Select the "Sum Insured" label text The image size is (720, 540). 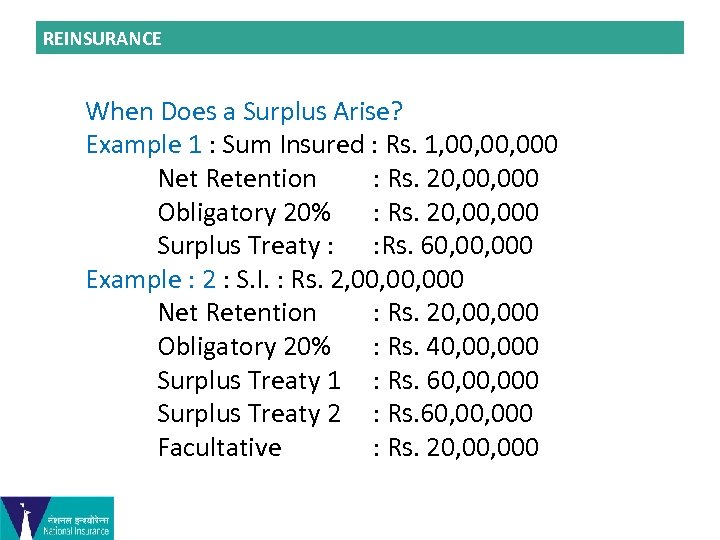292,145
